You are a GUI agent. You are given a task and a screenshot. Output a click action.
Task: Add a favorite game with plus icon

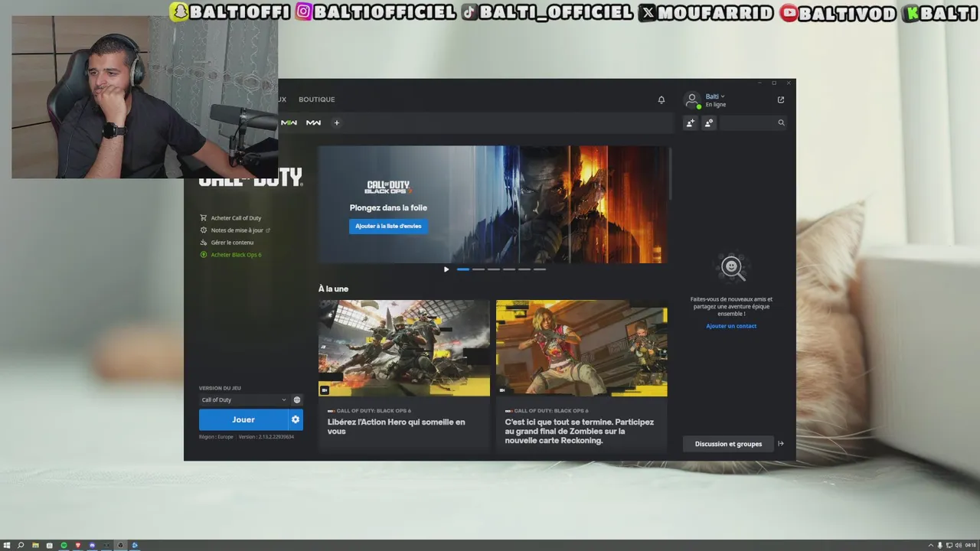pos(336,122)
